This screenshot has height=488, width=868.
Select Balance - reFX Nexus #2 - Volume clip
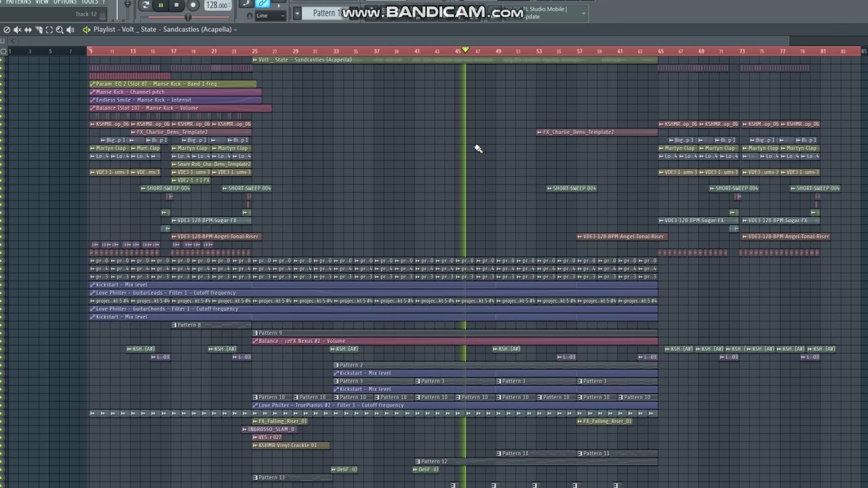[455, 341]
